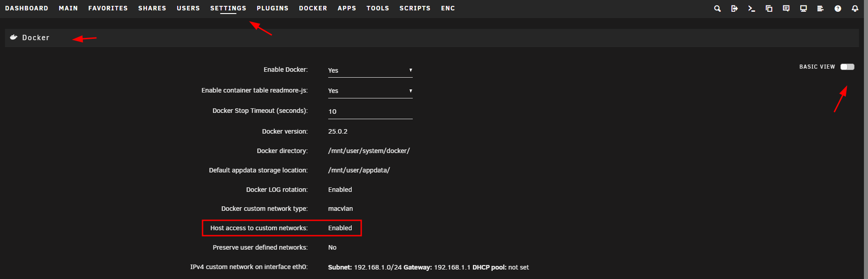Click the macvlan network type value
This screenshot has height=279, width=868.
(x=340, y=209)
